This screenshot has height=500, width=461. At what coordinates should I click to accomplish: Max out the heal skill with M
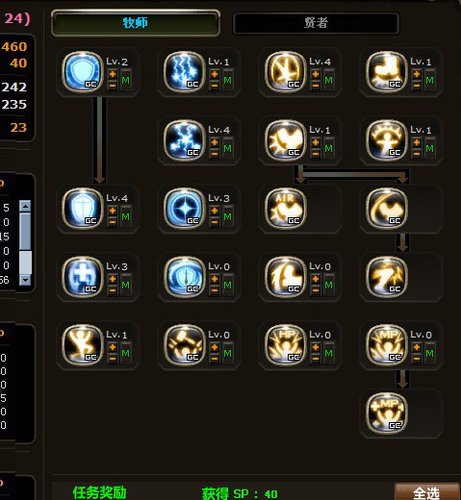tap(126, 285)
